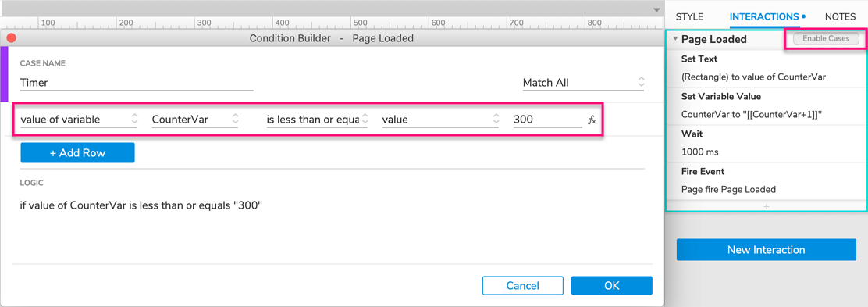Screen dimensions: 868x307
Task: Switch to the STYLE tab
Action: 689,16
